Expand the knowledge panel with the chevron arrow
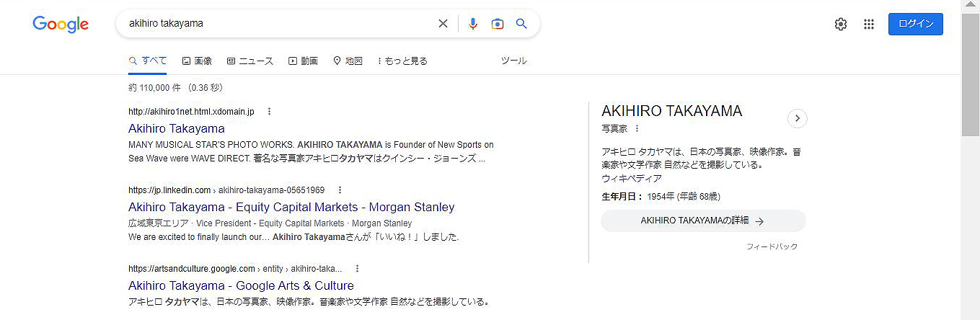980x320 pixels. pos(797,118)
